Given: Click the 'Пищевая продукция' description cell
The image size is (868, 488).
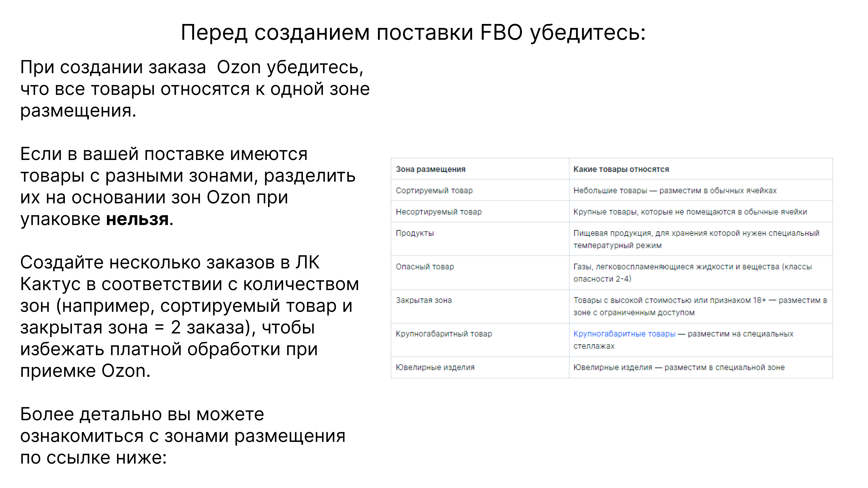Looking at the screenshot, I should (x=696, y=239).
